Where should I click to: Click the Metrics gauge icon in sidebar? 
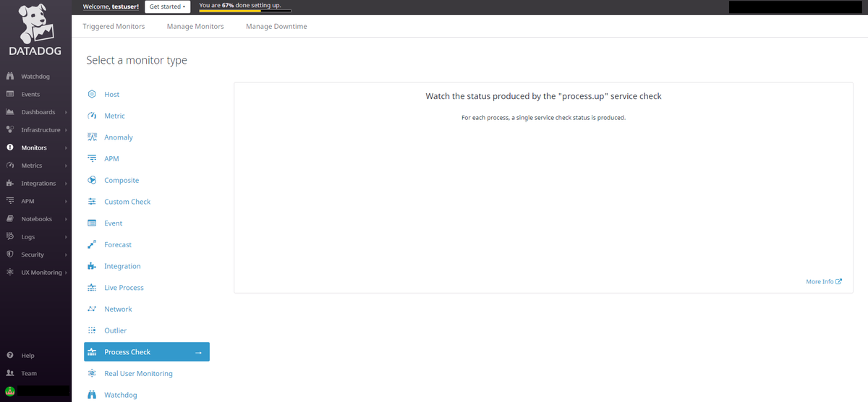(x=10, y=166)
